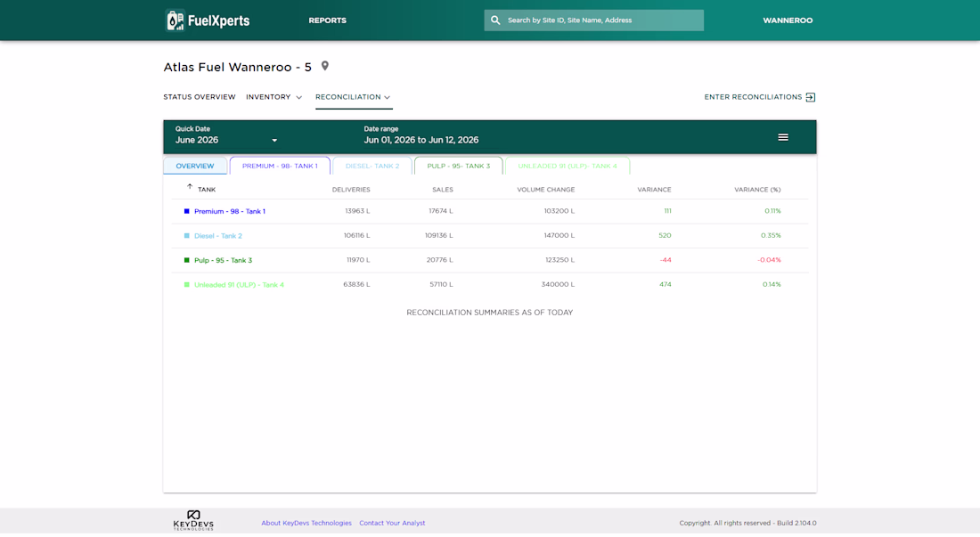Click variance value 474

click(665, 284)
